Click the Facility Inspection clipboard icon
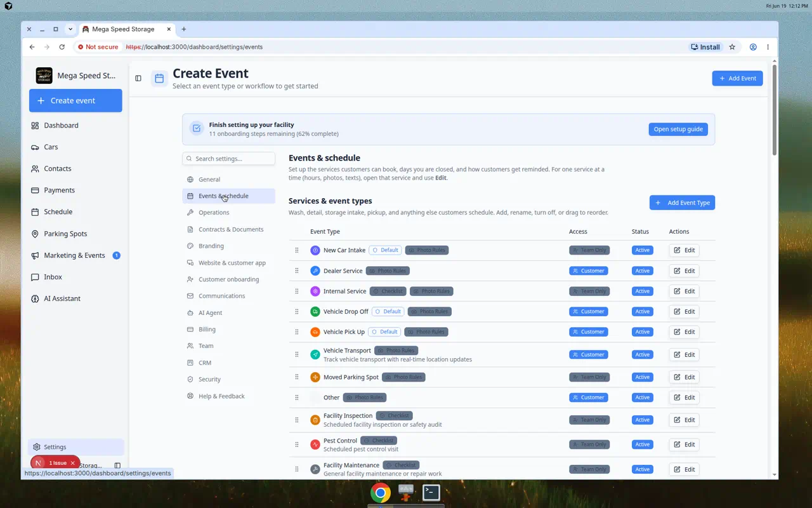 (x=315, y=420)
